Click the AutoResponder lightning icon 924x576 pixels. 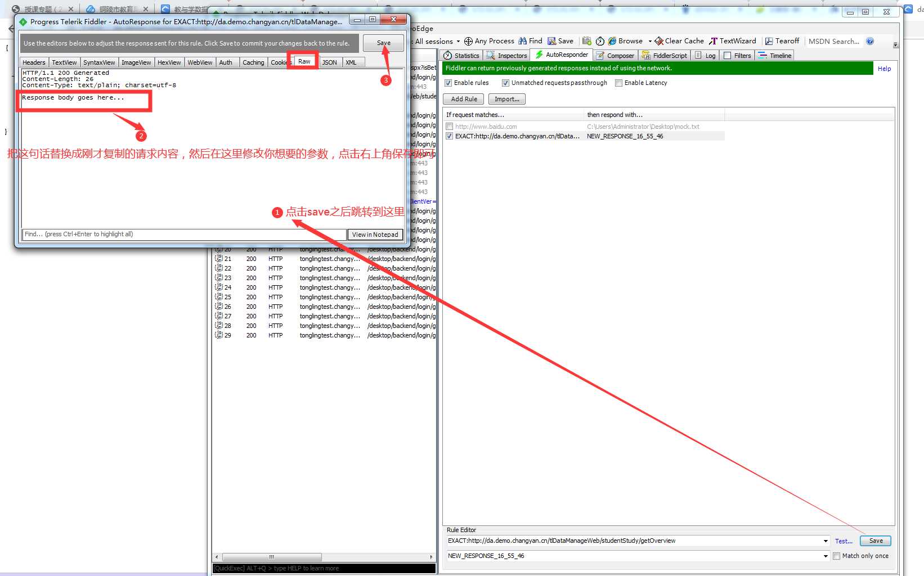pos(539,55)
